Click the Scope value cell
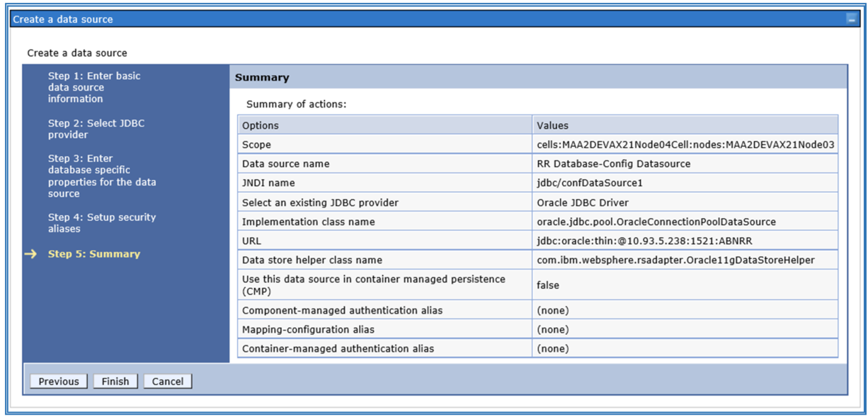The height and width of the screenshot is (419, 868). pos(685,144)
